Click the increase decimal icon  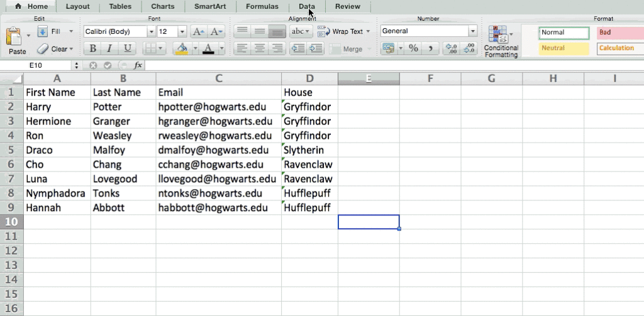[x=450, y=48]
